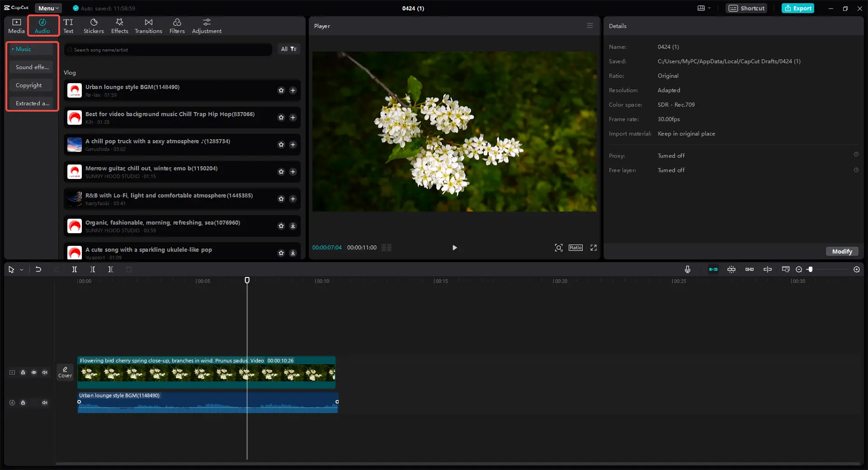Favorite the Merrow guitar track with star
The image size is (868, 470).
[x=281, y=172]
